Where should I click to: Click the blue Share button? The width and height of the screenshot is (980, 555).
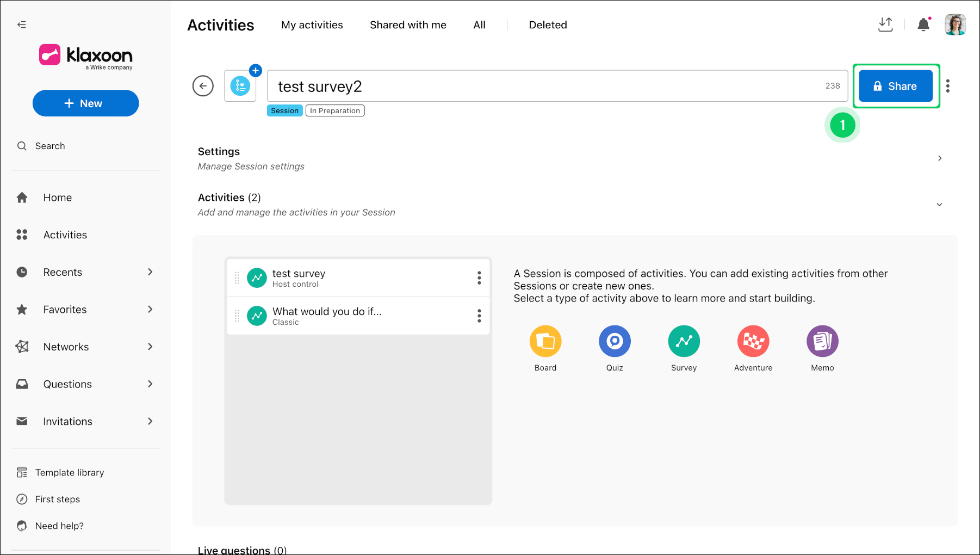tap(896, 86)
